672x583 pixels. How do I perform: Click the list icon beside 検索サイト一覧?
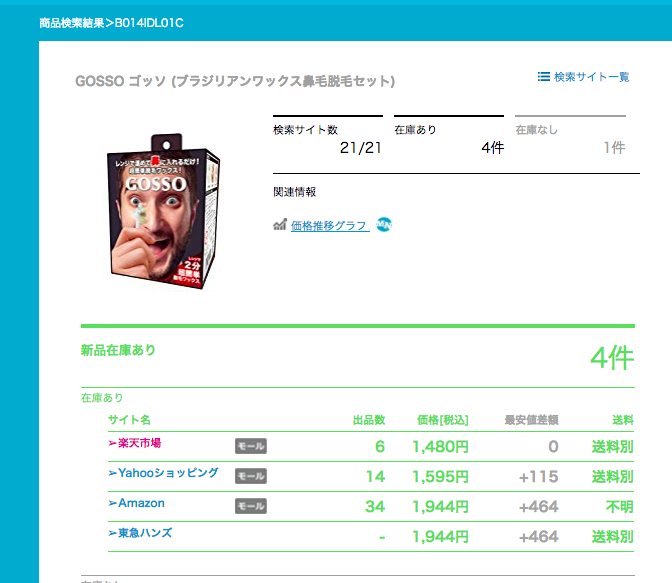[x=543, y=77]
